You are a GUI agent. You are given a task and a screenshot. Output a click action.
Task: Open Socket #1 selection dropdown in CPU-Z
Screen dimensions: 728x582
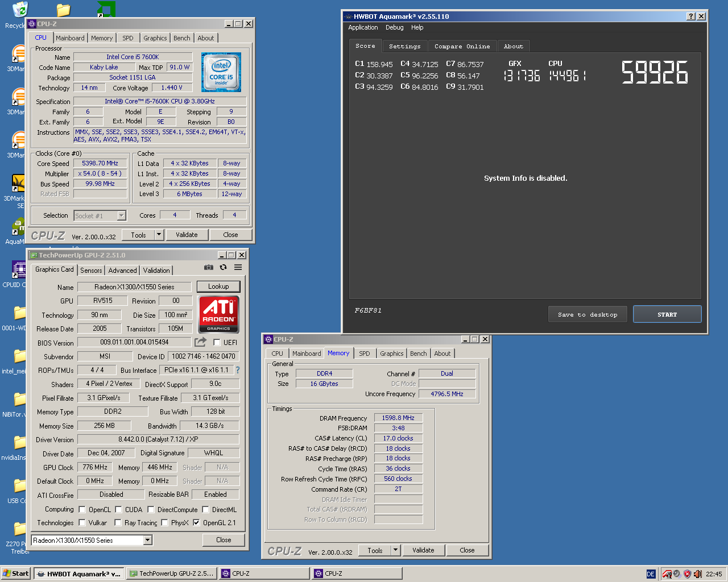(121, 215)
